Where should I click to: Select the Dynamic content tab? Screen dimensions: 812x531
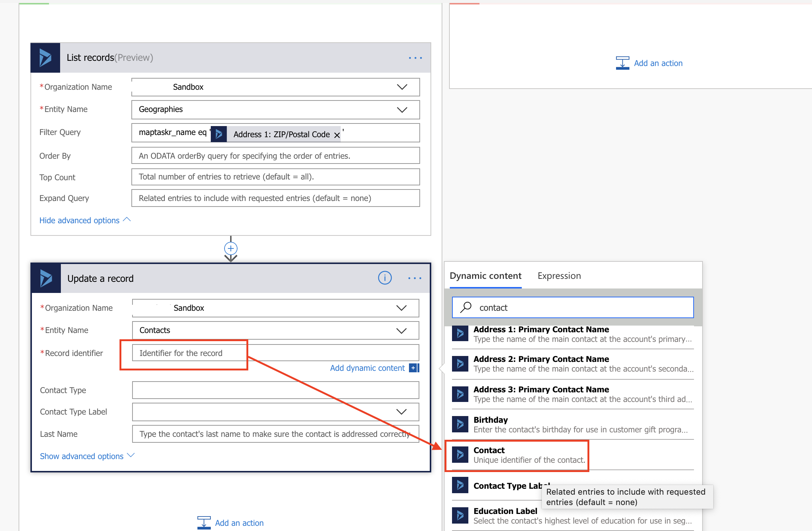tap(485, 276)
